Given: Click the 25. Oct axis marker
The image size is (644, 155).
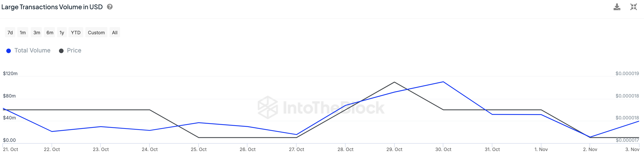Looking at the screenshot, I should (x=199, y=149).
